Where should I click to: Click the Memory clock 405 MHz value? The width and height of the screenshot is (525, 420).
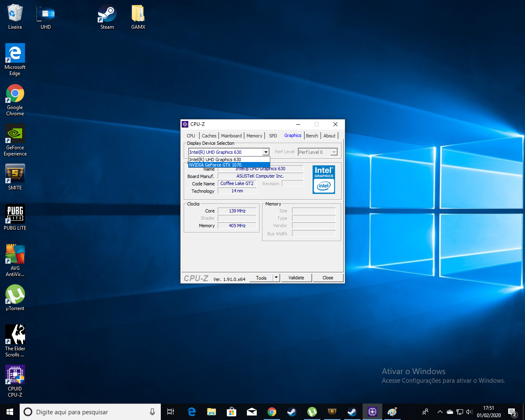(x=237, y=226)
